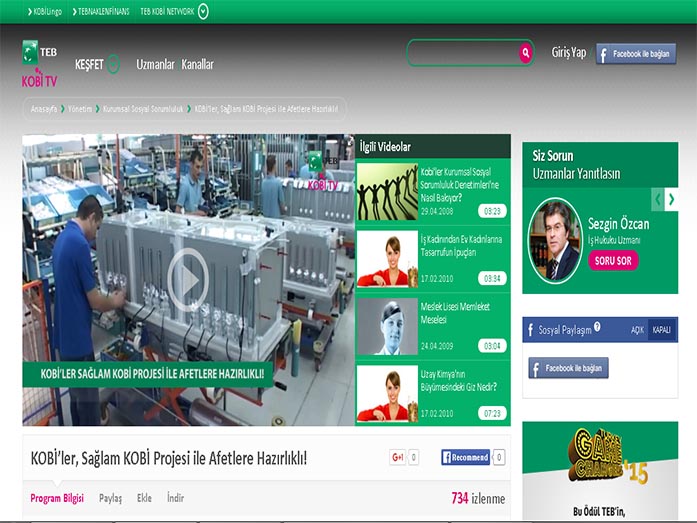Select the Ekle tab
The height and width of the screenshot is (523, 697).
point(144,498)
